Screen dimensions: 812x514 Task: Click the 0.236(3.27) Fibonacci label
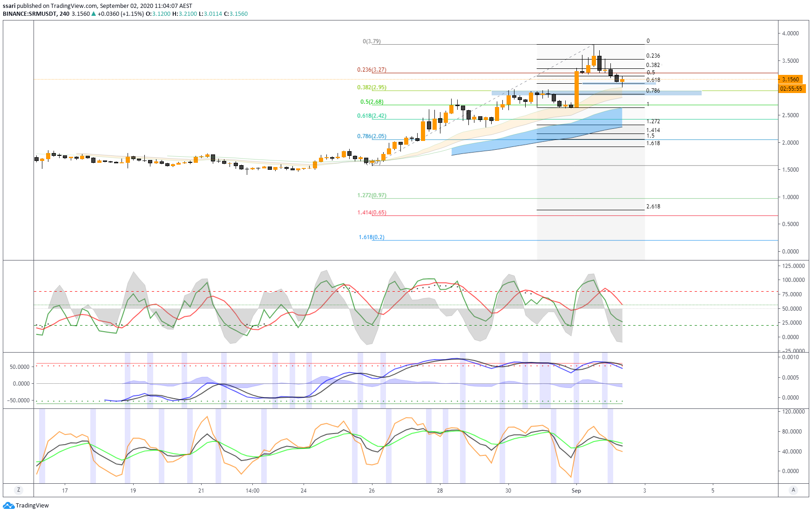(372, 70)
